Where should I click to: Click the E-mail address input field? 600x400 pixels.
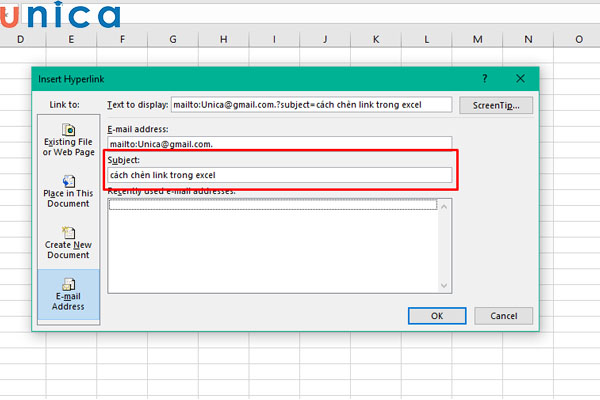click(x=279, y=144)
